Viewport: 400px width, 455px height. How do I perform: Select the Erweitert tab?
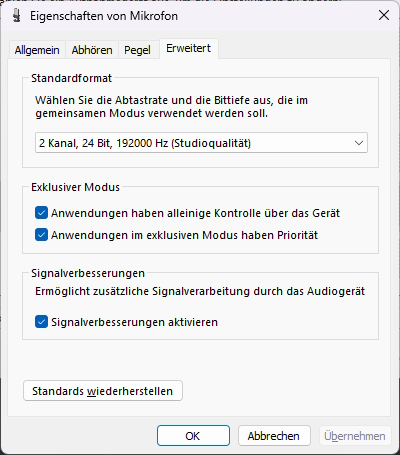tap(189, 49)
